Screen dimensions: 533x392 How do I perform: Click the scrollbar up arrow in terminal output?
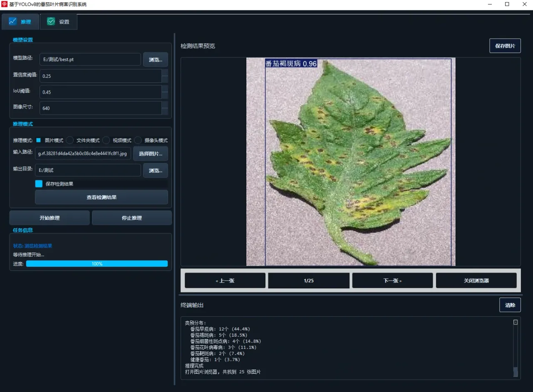coord(515,321)
